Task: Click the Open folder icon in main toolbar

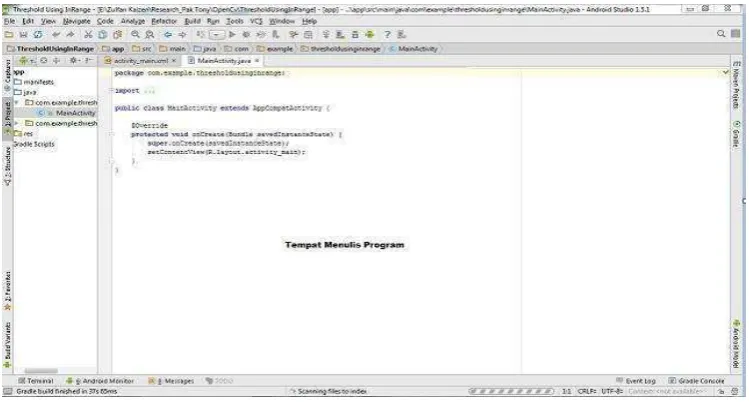Action: (x=9, y=34)
